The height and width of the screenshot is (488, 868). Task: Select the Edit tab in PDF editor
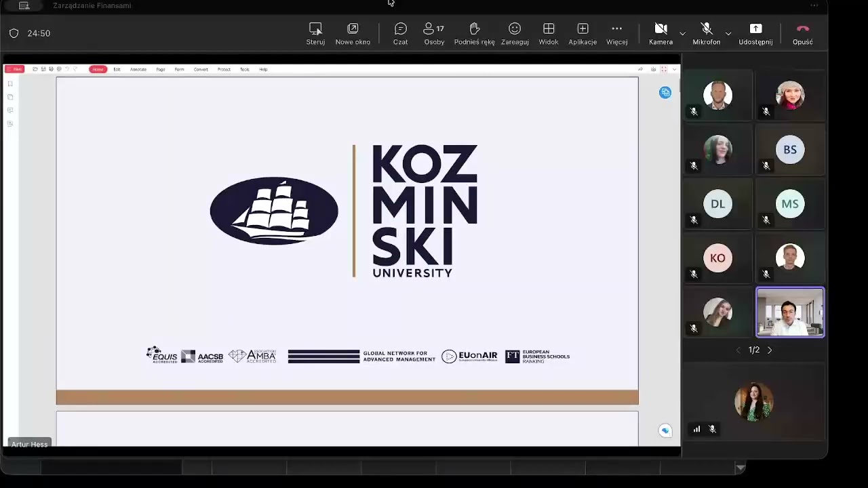pyautogui.click(x=117, y=69)
